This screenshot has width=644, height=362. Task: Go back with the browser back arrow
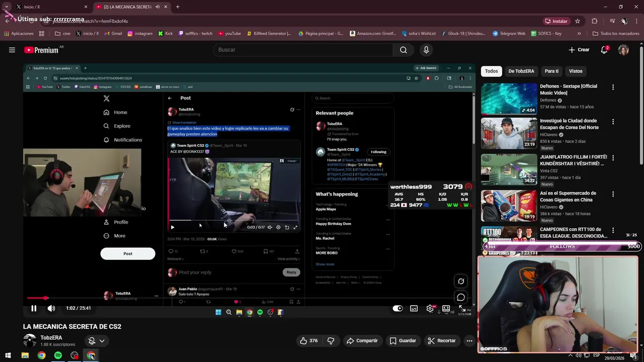tap(8, 21)
